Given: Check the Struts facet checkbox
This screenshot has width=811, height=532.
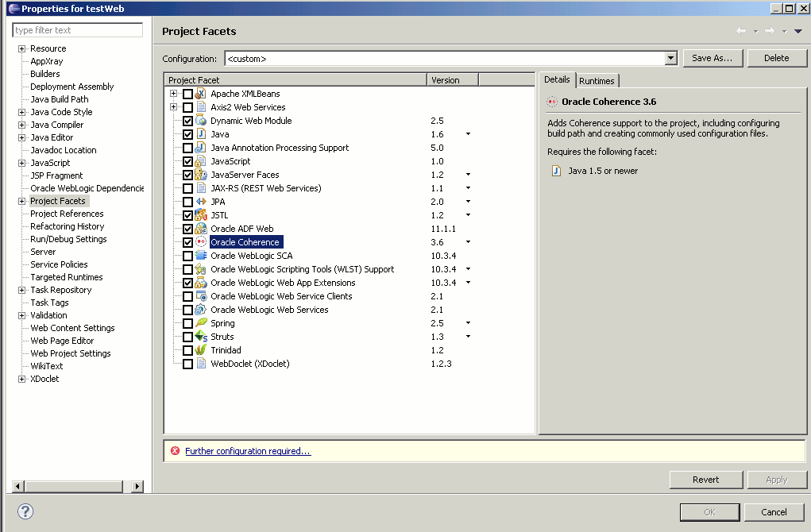Looking at the screenshot, I should 187,337.
